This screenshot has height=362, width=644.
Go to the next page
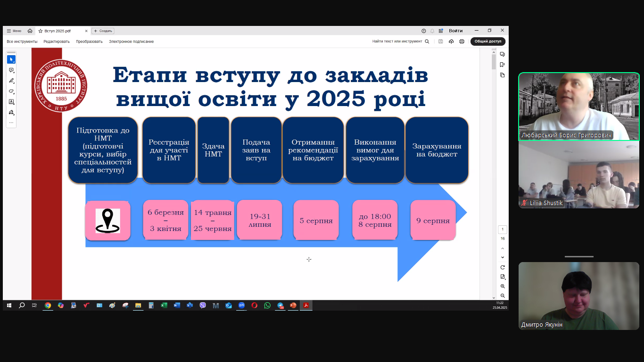click(503, 257)
